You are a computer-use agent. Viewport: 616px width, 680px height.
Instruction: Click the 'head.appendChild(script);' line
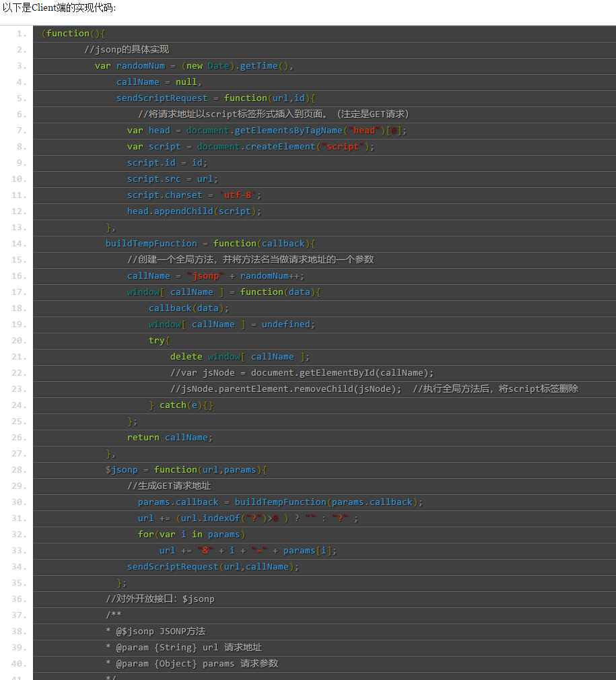[x=194, y=211]
